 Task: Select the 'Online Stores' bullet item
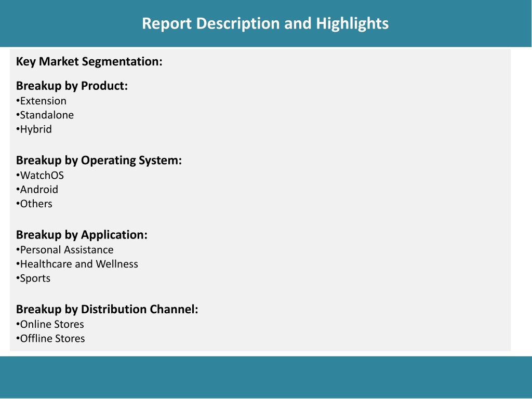50,324
